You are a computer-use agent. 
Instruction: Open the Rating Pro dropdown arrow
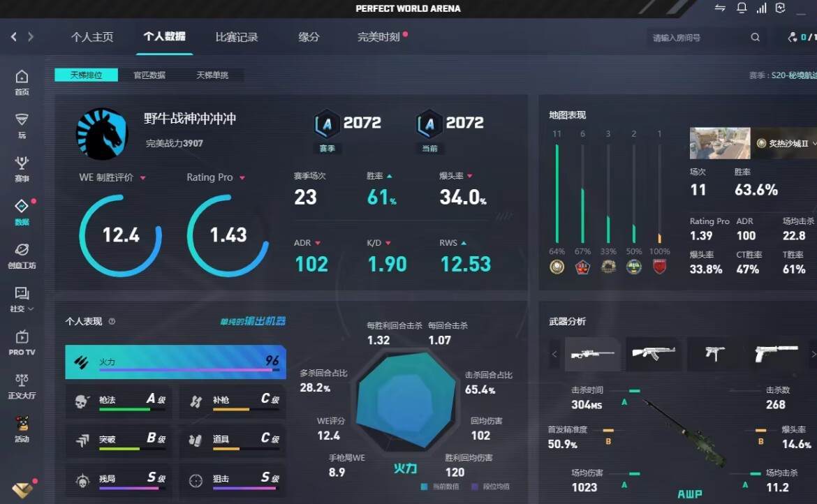coord(242,178)
